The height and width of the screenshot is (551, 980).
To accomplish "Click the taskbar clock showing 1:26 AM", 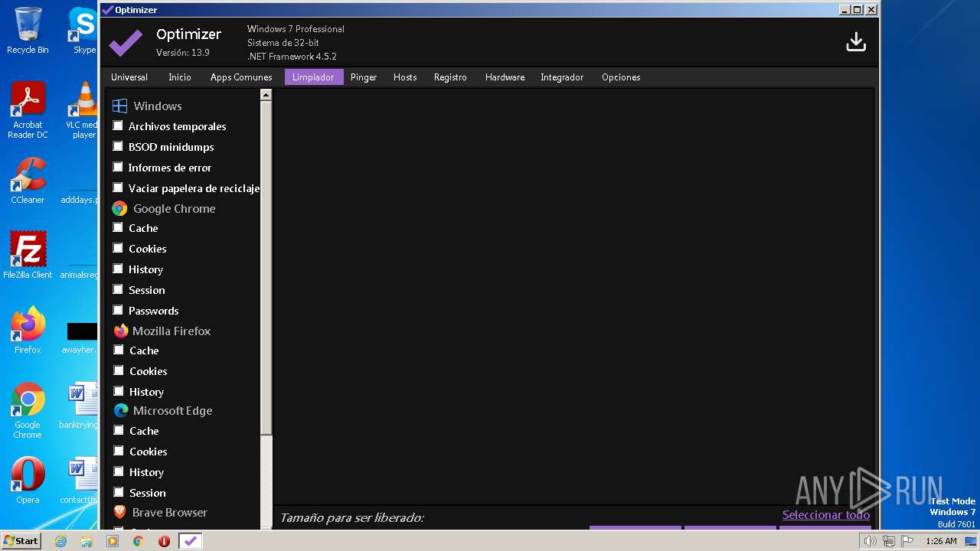I will click(941, 541).
